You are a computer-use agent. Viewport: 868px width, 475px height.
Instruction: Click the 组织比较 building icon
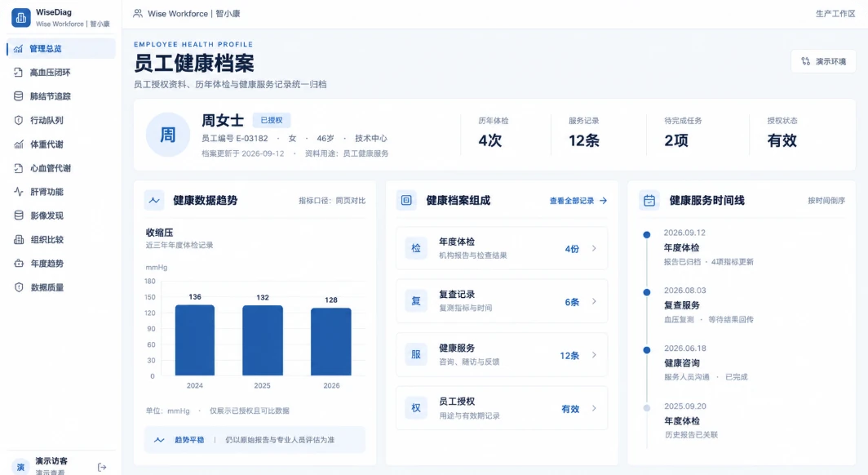18,239
